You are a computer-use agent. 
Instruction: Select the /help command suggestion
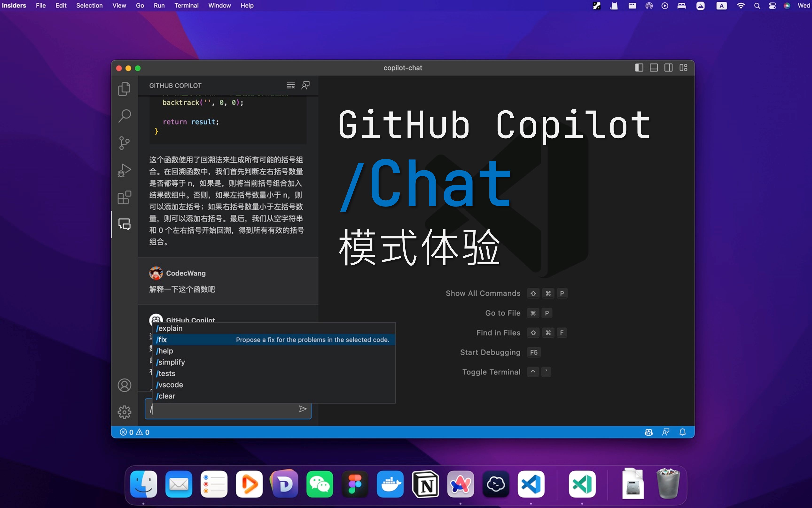274,351
